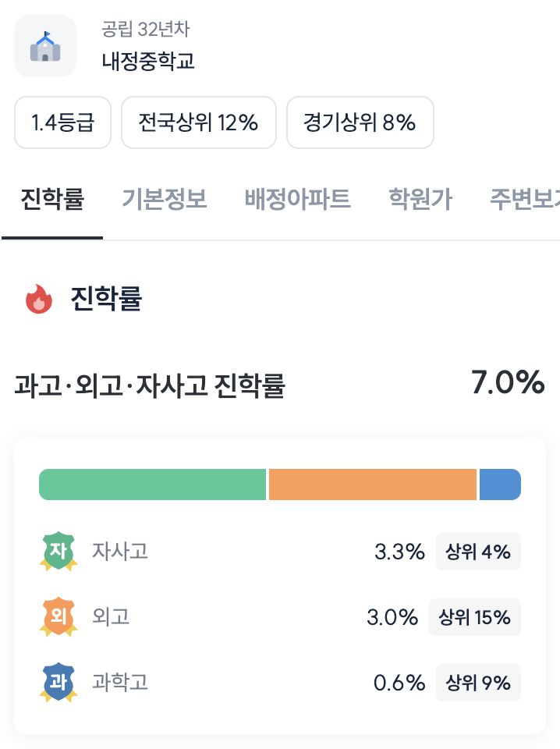The image size is (560, 749).
Task: Click the green 자사고 badge icon
Action: [x=58, y=552]
